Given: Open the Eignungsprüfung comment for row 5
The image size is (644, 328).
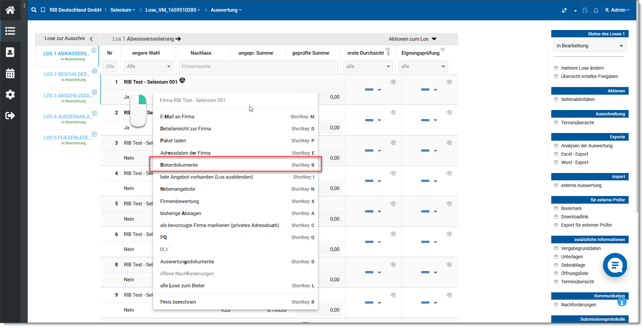Looking at the screenshot, I should [449, 204].
